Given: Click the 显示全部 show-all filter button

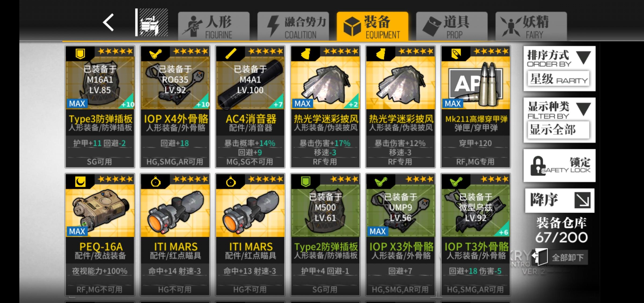Looking at the screenshot, I should point(558,130).
